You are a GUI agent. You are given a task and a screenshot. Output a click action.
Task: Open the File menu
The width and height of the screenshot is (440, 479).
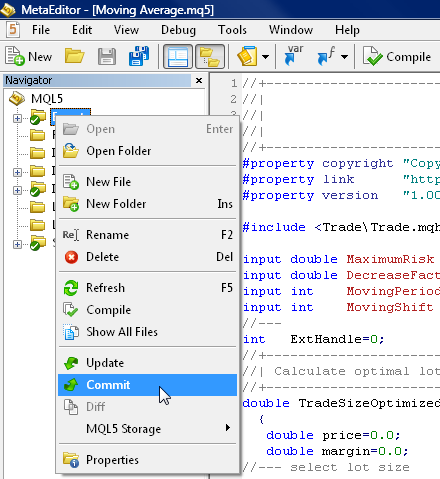(41, 30)
